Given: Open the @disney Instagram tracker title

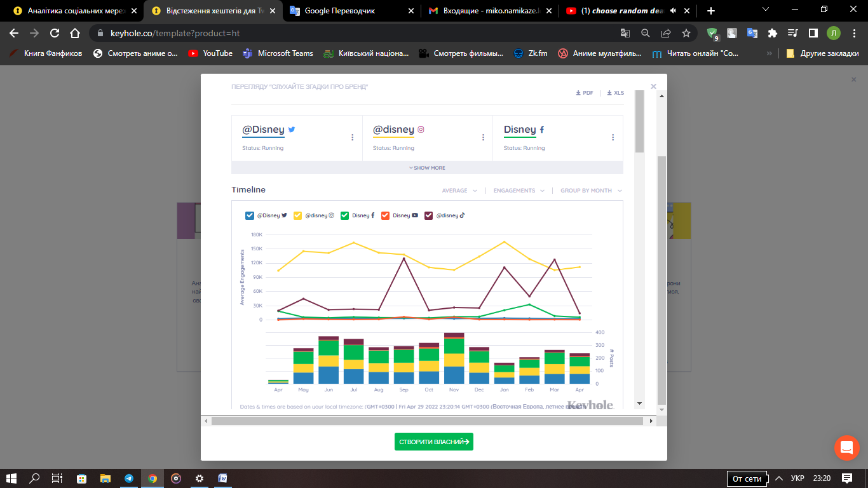Looking at the screenshot, I should 393,130.
